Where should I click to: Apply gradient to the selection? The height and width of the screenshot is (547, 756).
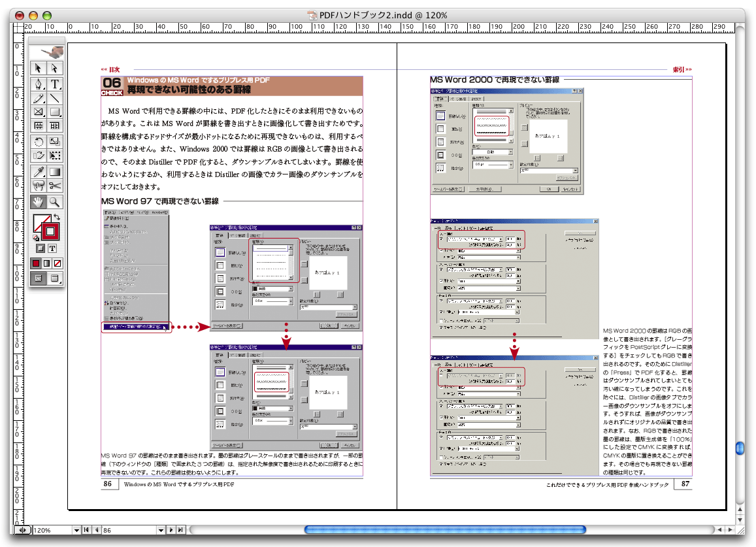tap(47, 263)
